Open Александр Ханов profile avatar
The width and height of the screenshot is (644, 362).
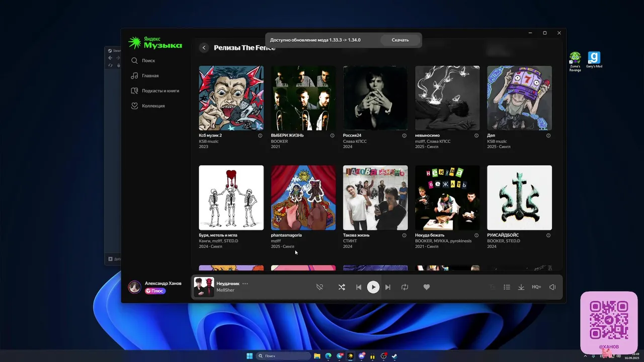[x=134, y=287]
